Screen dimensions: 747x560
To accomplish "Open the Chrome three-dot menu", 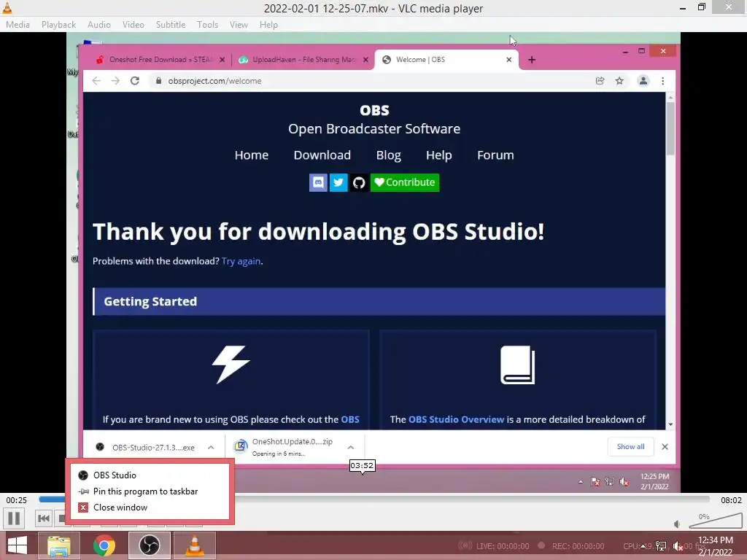I will click(662, 81).
